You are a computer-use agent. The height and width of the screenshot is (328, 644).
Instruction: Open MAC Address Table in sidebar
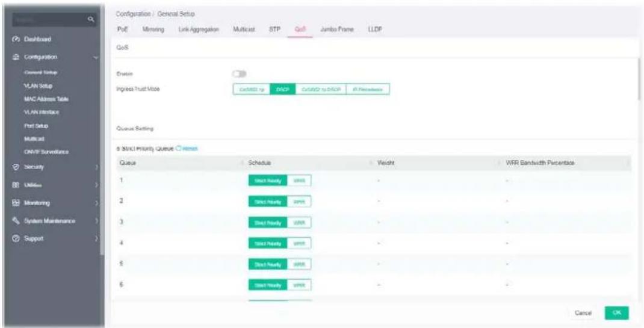coord(46,99)
